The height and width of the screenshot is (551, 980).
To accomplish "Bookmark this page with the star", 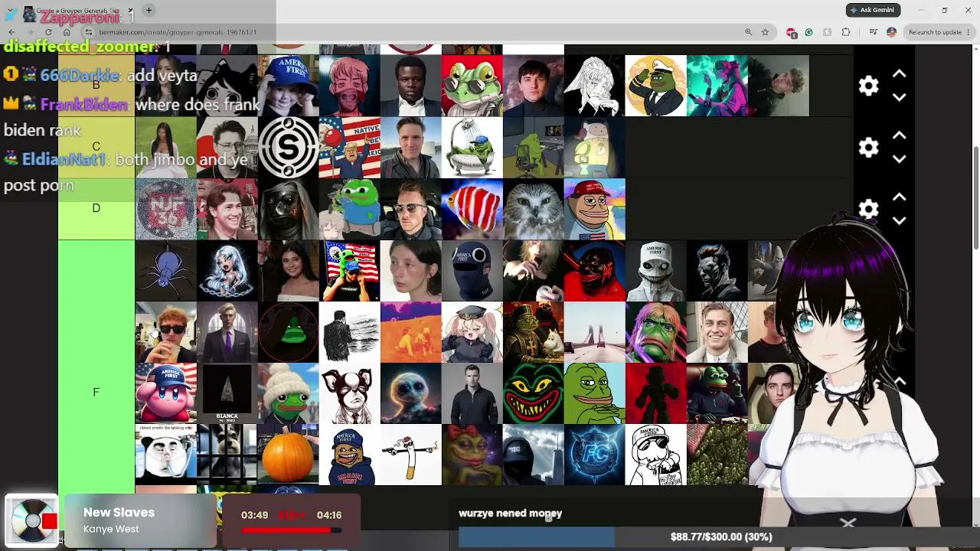I will click(765, 32).
